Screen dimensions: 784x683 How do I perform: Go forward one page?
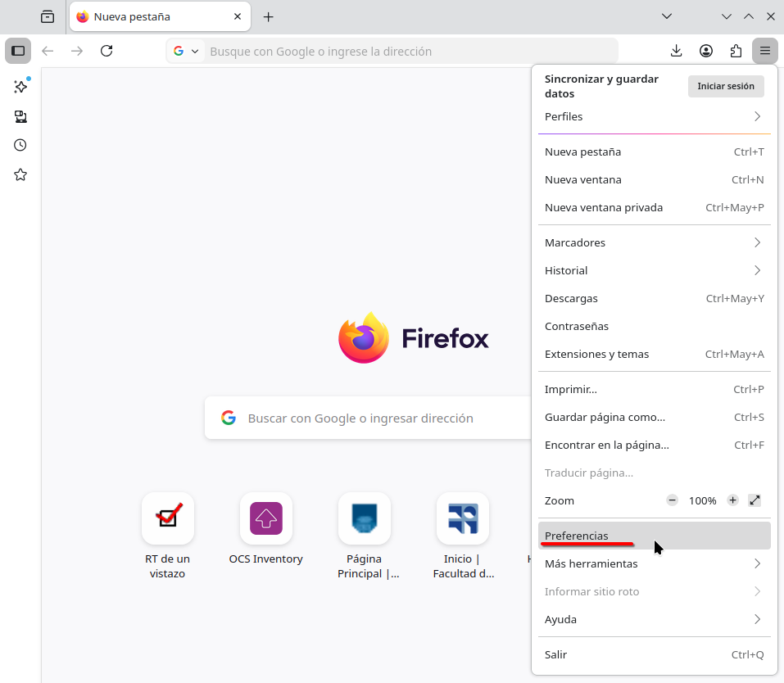pyautogui.click(x=77, y=51)
